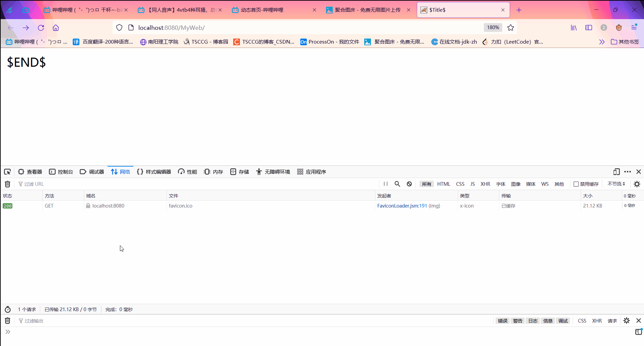
Task: Select the 所有 filter
Action: (427, 184)
